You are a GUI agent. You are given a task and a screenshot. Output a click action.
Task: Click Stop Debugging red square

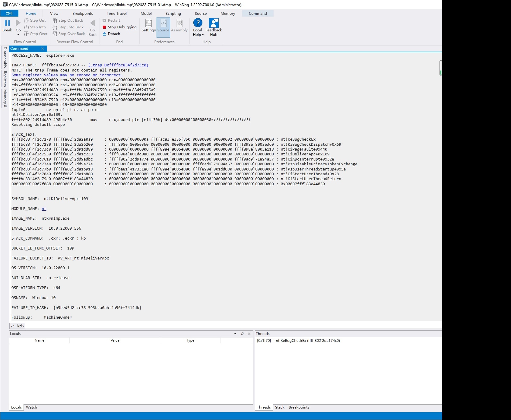(x=104, y=27)
